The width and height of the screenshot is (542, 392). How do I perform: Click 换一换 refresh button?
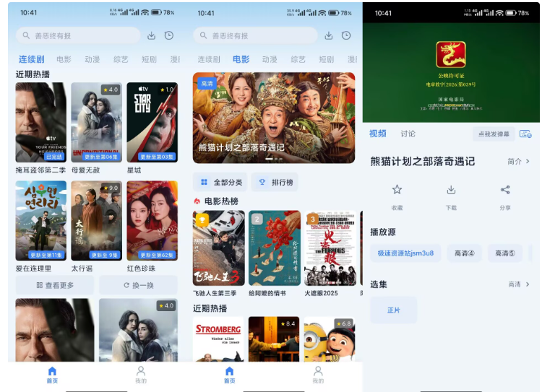pyautogui.click(x=139, y=285)
